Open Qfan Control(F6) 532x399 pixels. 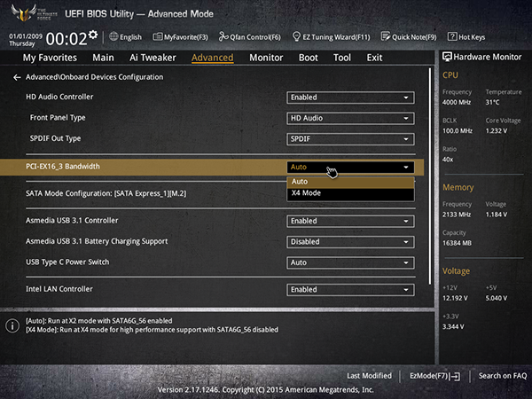click(249, 36)
